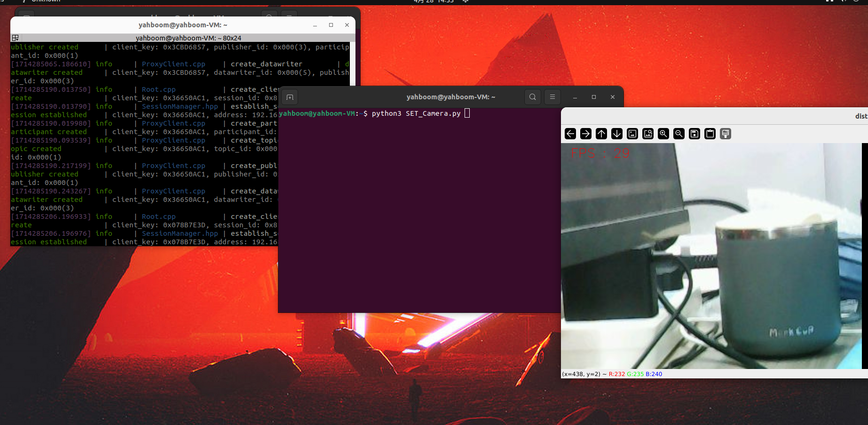This screenshot has height=425, width=868.
Task: Pan image left with the left-arrow tool
Action: pyautogui.click(x=570, y=134)
